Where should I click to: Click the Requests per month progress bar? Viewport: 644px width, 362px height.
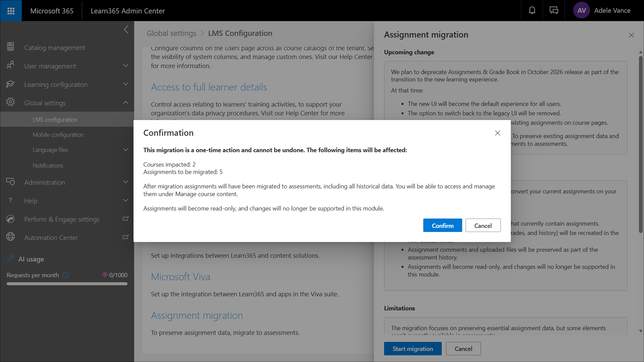(x=67, y=284)
